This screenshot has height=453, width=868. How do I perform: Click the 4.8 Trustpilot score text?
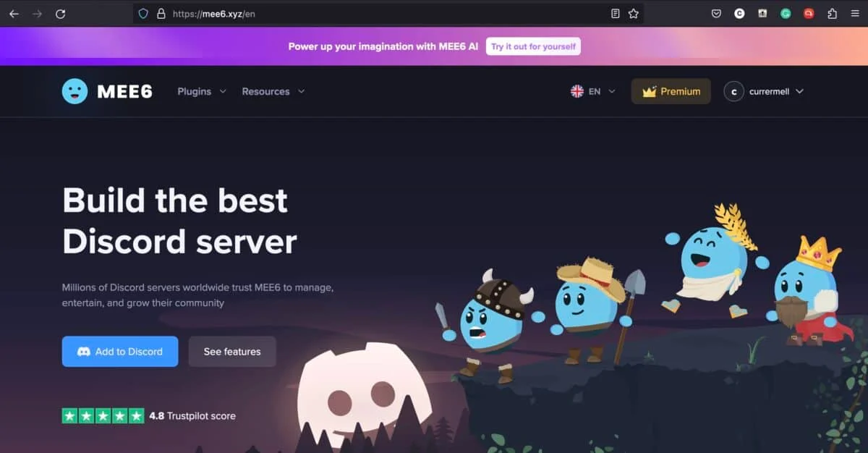point(192,416)
